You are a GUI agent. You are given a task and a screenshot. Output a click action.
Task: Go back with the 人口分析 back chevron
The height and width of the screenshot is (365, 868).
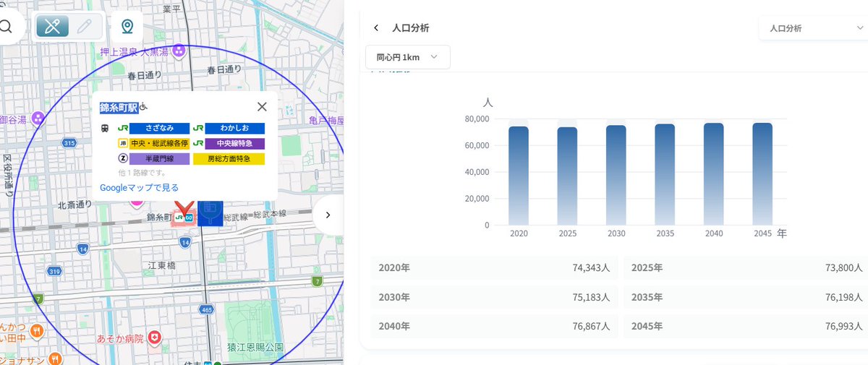click(376, 28)
